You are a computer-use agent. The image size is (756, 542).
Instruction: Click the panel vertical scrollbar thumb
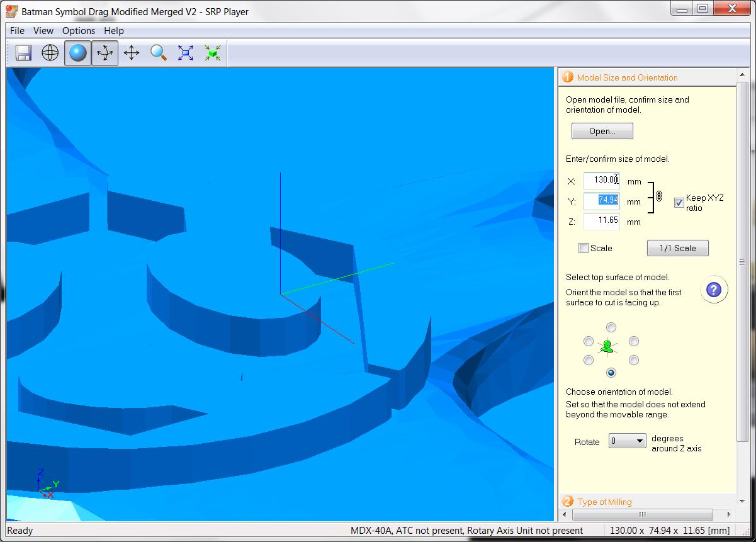point(742,262)
